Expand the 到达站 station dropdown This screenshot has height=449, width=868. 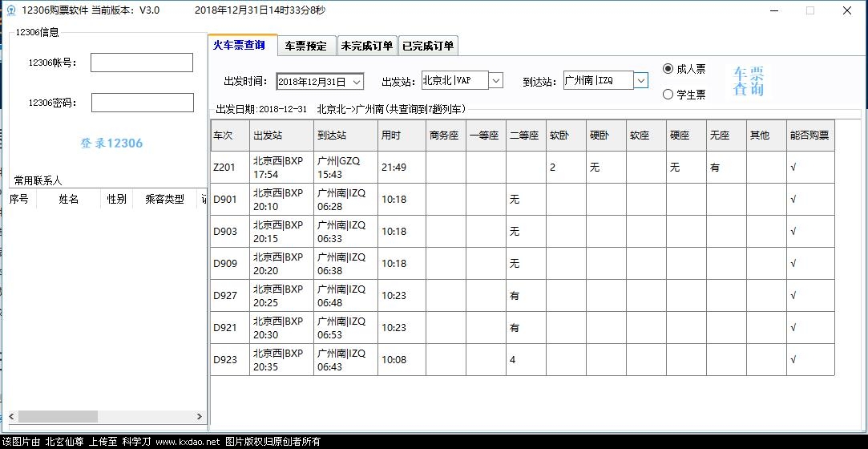[640, 80]
